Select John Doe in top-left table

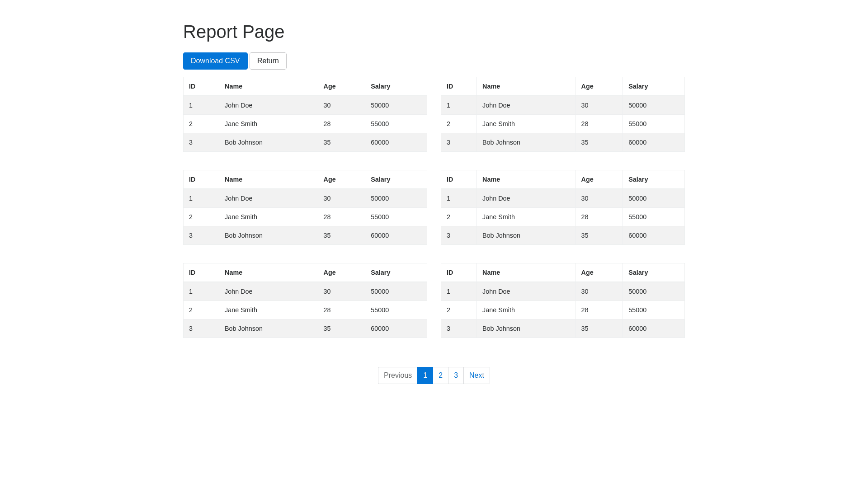pyautogui.click(x=238, y=105)
